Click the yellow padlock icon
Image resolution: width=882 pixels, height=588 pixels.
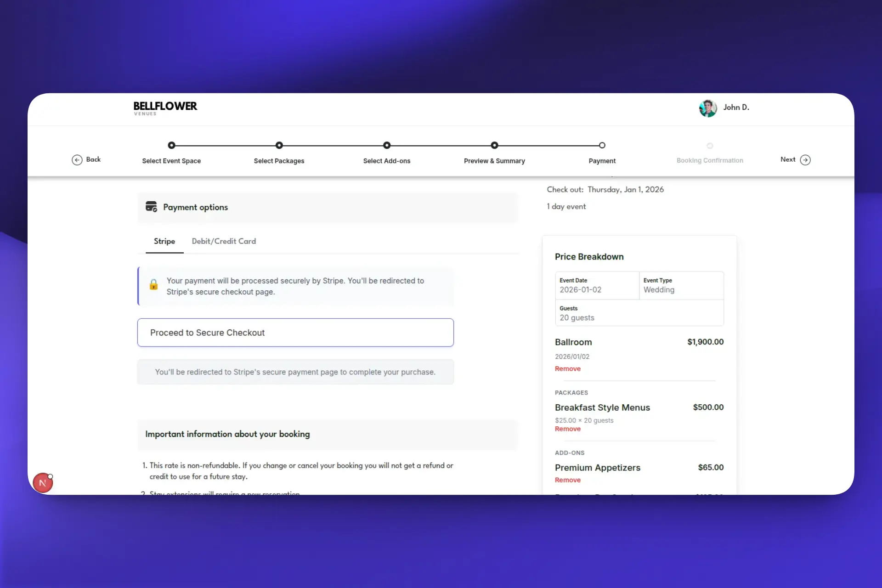(x=153, y=285)
